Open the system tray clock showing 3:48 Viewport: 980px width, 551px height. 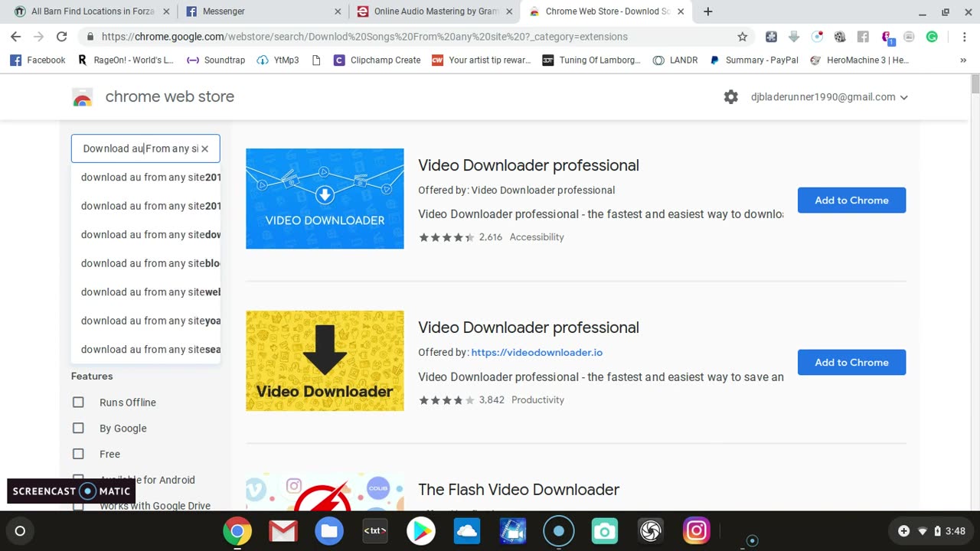click(x=955, y=531)
